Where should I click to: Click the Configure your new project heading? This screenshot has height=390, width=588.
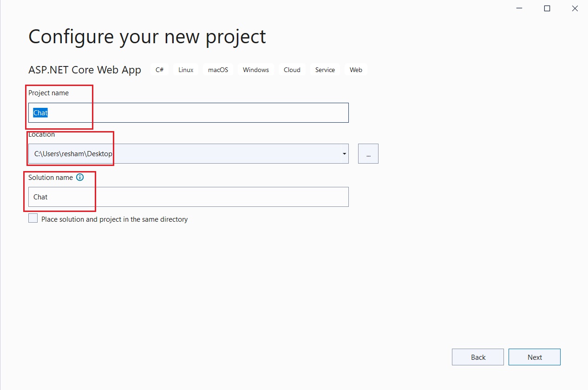[147, 37]
